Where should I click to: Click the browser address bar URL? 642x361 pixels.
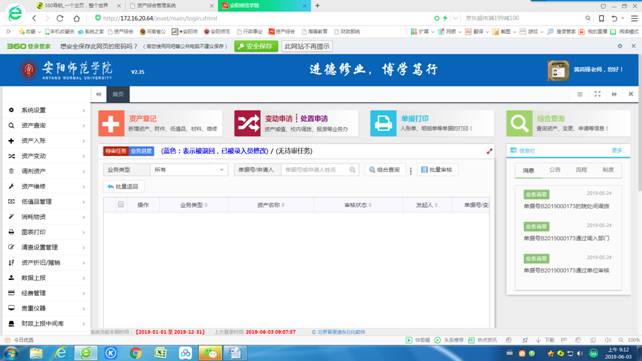pyautogui.click(x=160, y=18)
